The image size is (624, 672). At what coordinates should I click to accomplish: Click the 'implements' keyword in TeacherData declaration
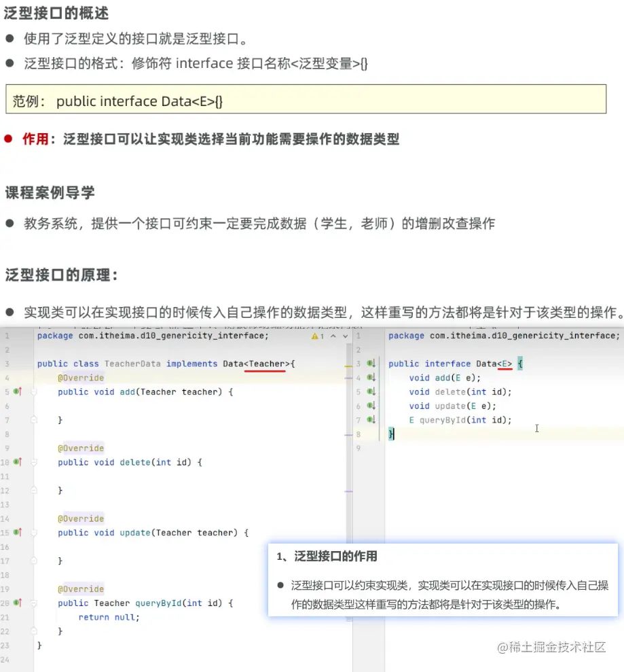point(192,364)
